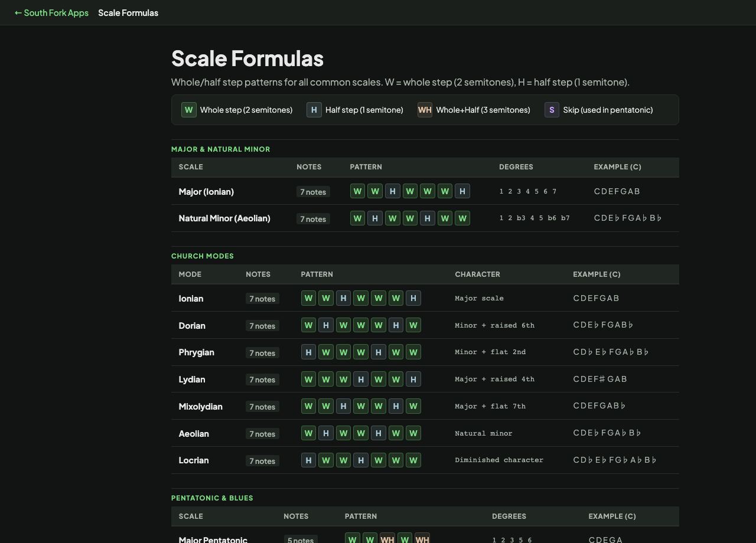Click the Scale Formulas breadcrumb title
The height and width of the screenshot is (543, 756).
point(128,12)
